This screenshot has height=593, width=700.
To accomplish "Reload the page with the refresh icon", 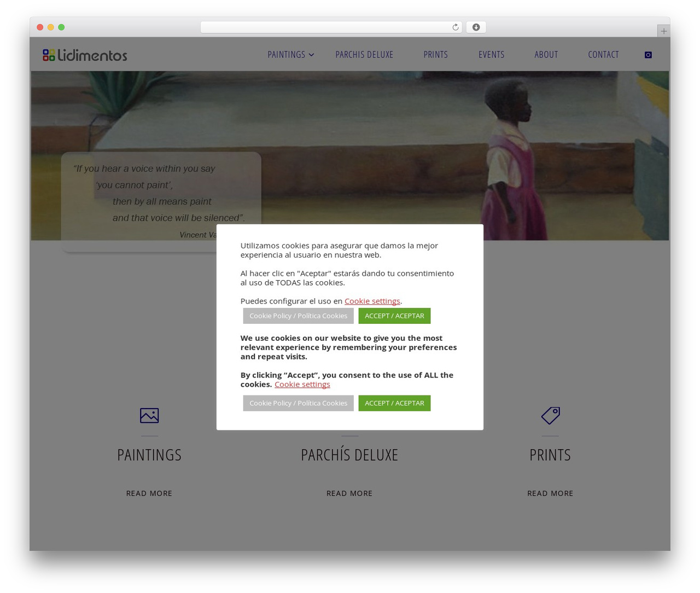I will [x=455, y=27].
